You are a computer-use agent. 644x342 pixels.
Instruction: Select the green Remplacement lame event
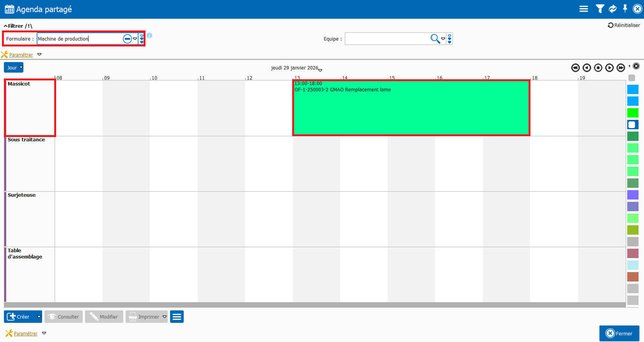pos(411,108)
